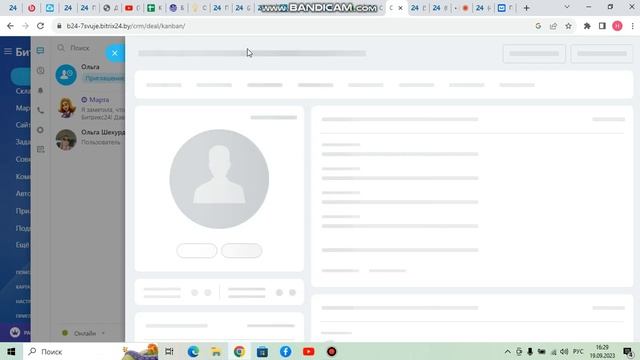This screenshot has height=360, width=640.
Task: Open the chat with Ольга Шекурд
Action: click(90, 140)
